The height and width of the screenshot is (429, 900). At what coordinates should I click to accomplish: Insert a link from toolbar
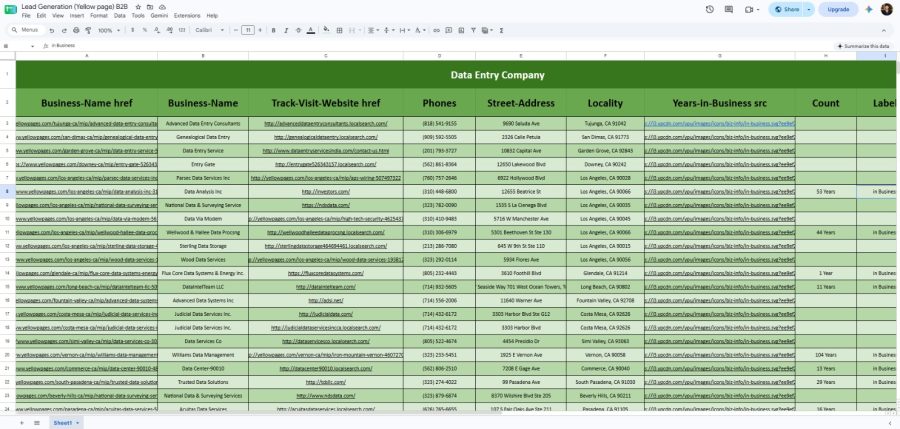436,30
